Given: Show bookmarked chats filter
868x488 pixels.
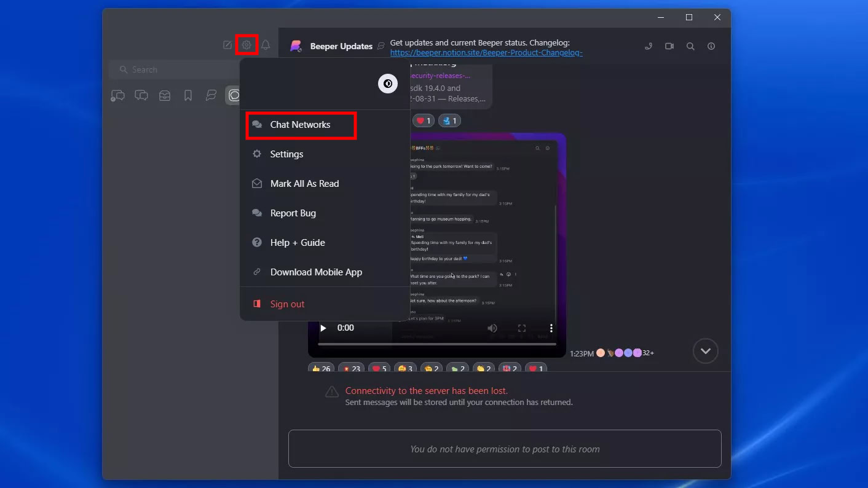Looking at the screenshot, I should coord(188,95).
